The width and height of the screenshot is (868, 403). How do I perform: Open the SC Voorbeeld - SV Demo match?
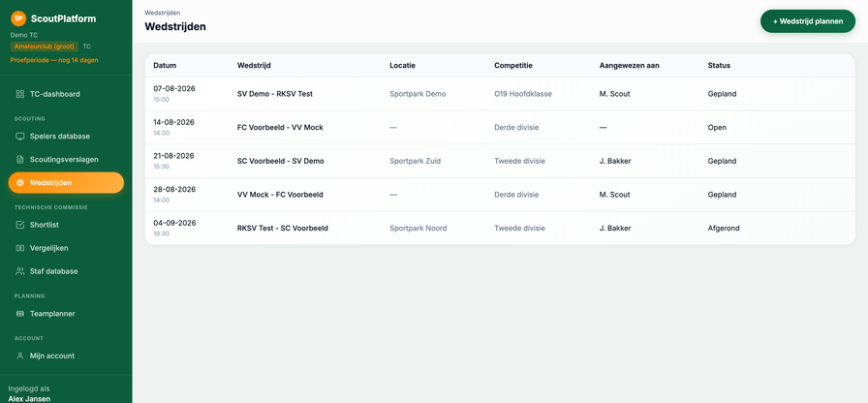(281, 161)
